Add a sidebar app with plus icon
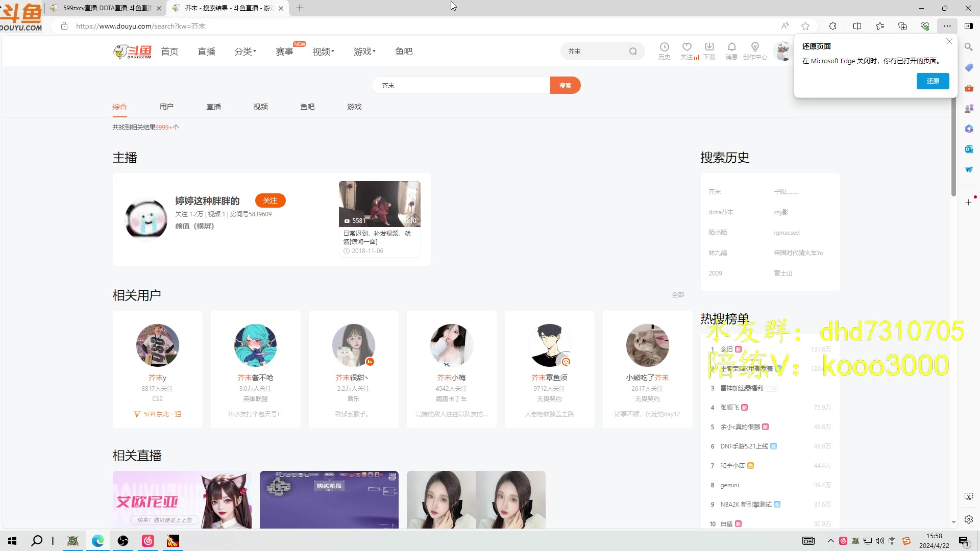980x551 pixels. [x=969, y=203]
